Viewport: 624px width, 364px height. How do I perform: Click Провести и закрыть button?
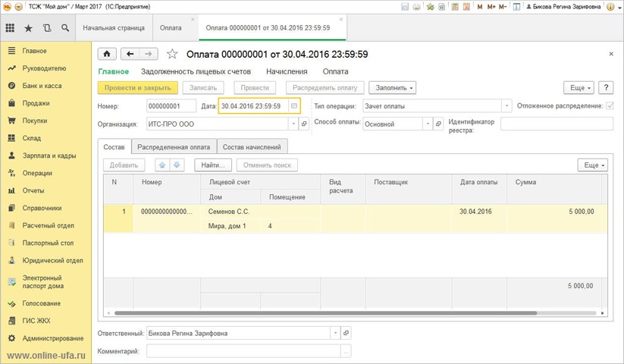tap(138, 88)
